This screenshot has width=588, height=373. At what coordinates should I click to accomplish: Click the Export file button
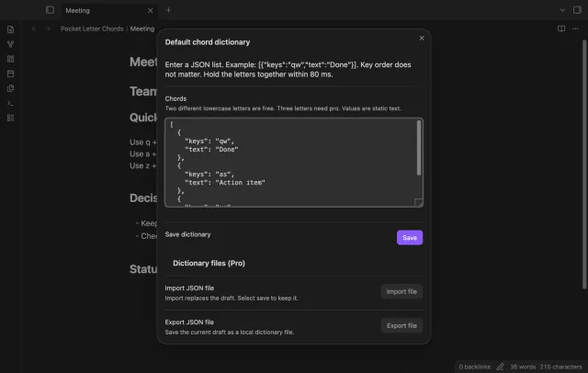(401, 325)
